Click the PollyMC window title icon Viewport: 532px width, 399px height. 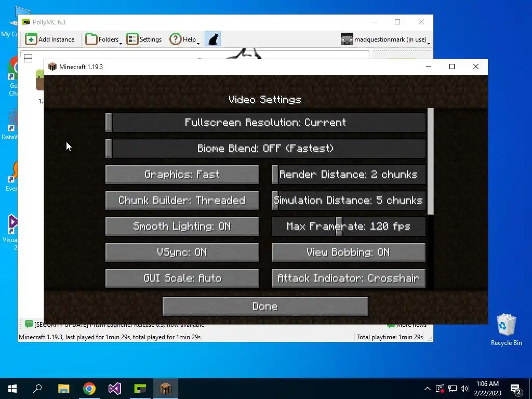coord(26,22)
